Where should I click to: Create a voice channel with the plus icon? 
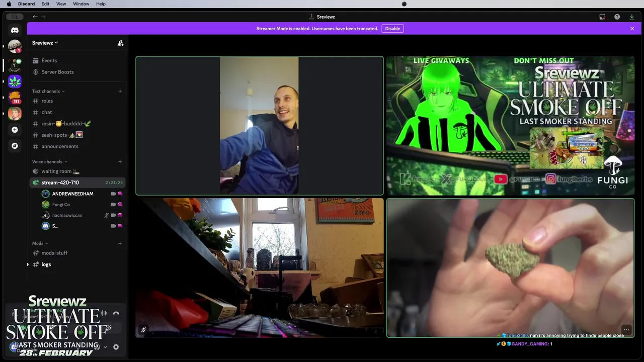click(120, 161)
